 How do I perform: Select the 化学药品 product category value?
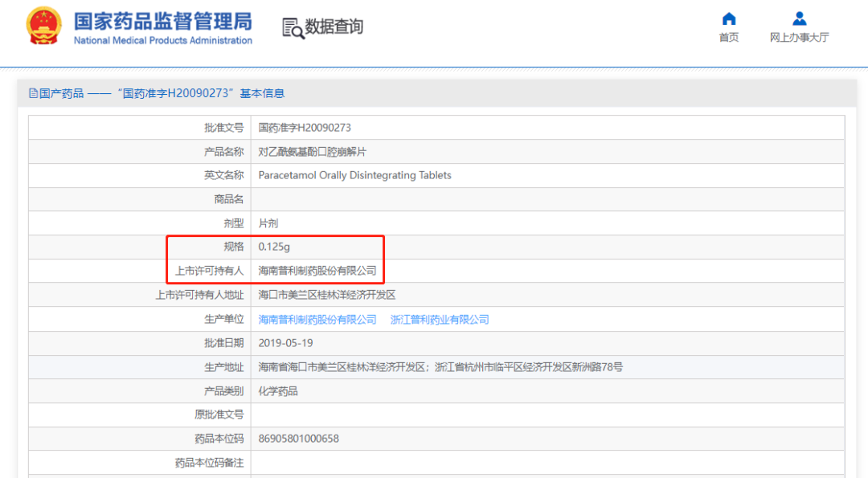[278, 391]
